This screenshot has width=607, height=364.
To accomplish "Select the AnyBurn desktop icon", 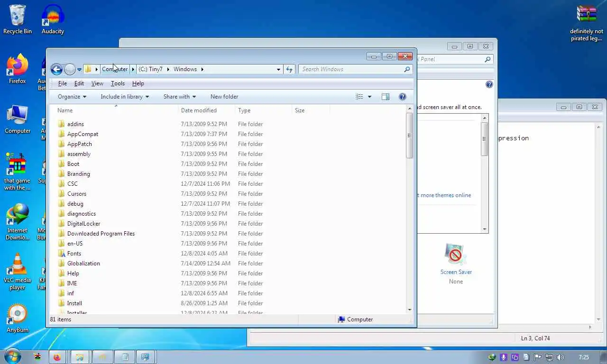I will 18,318.
